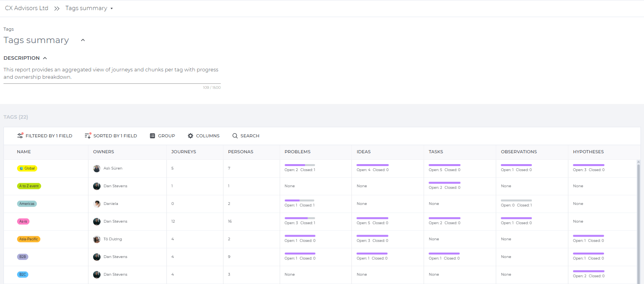Click B2C row Hypotheses progress bar
This screenshot has height=284, width=644.
click(x=589, y=271)
